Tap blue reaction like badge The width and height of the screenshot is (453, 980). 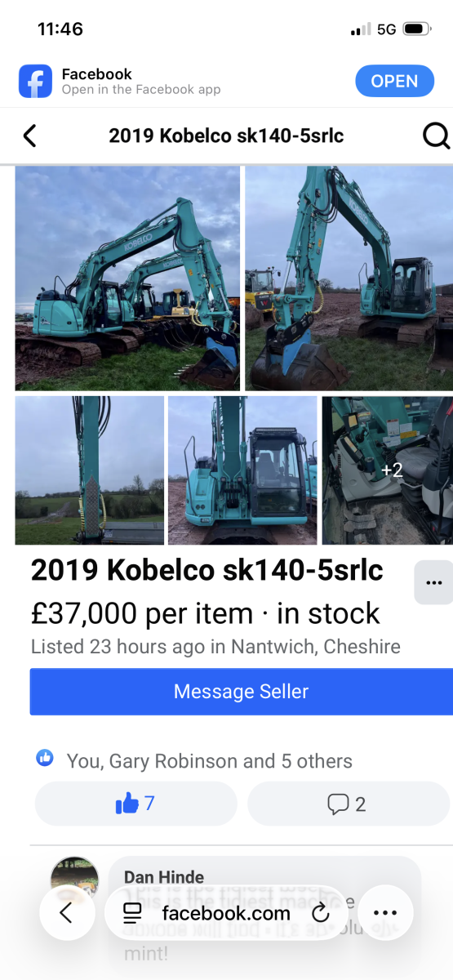pyautogui.click(x=45, y=759)
